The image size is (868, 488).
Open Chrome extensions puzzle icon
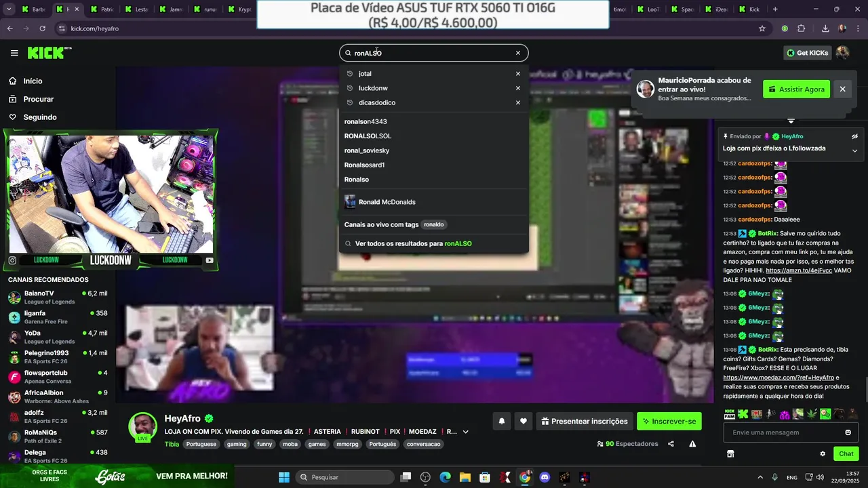pos(802,28)
